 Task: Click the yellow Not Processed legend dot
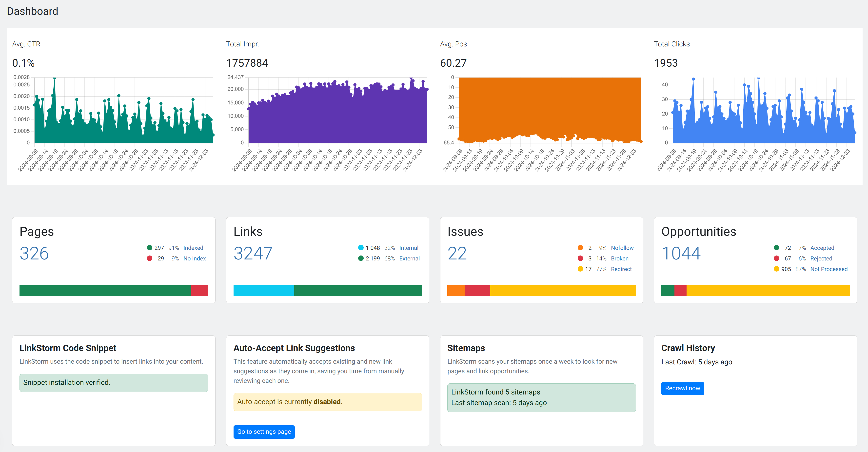(x=776, y=269)
